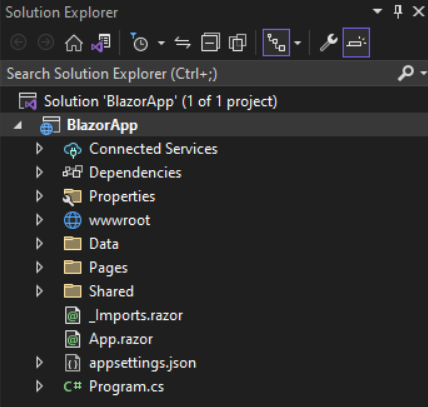The height and width of the screenshot is (407, 428).
Task: Expand the appsettings.json node
Action: pos(39,362)
